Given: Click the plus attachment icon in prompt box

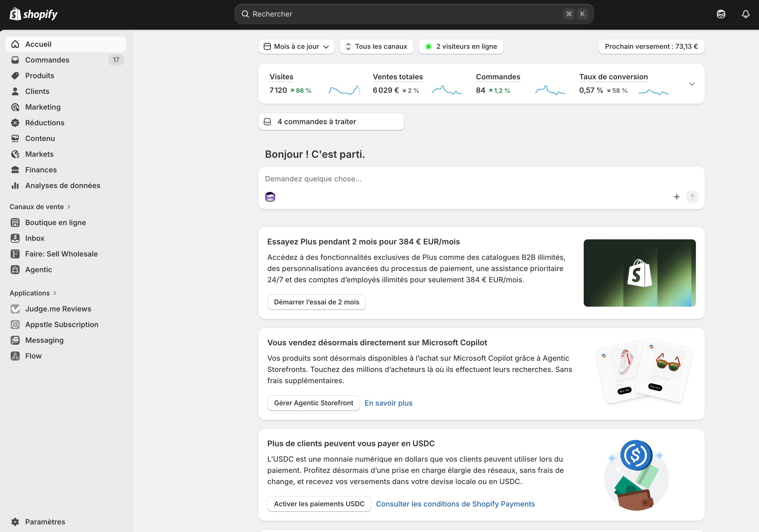Looking at the screenshot, I should (x=677, y=197).
